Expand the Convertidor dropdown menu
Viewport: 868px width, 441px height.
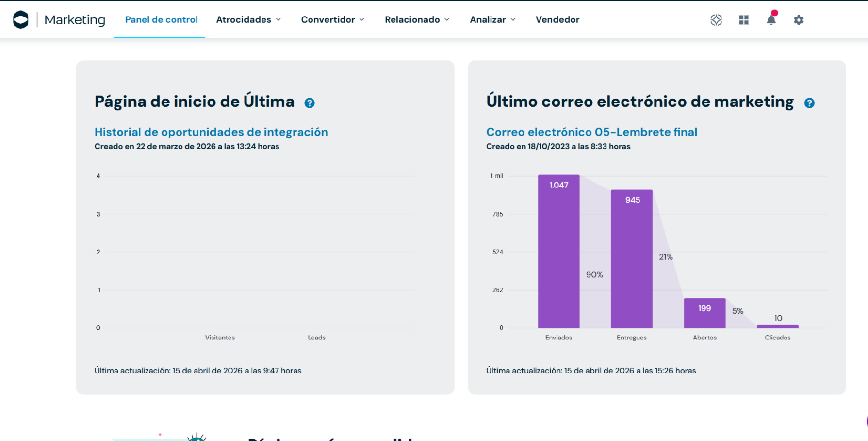coord(332,20)
